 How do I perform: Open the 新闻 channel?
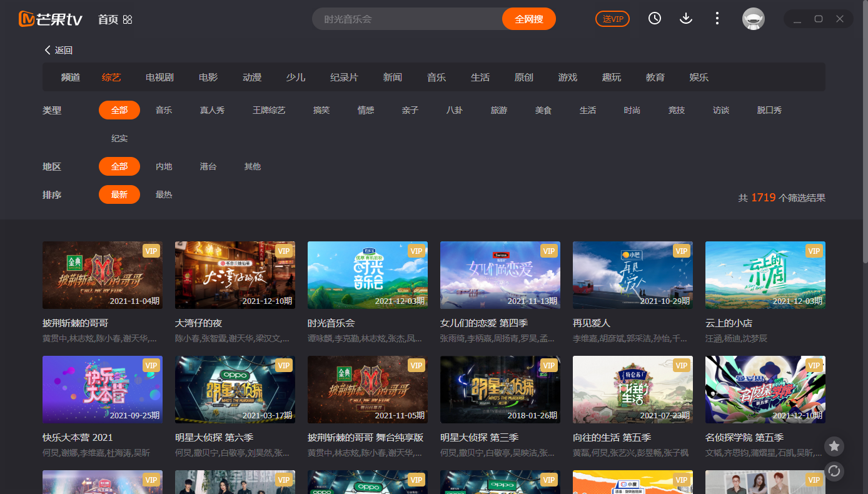(x=393, y=77)
